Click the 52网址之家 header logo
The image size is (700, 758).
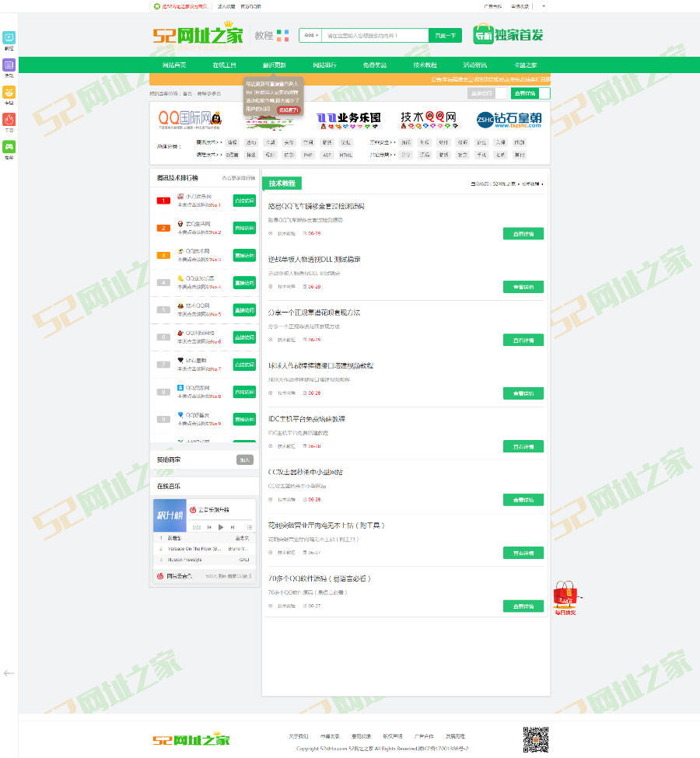tap(198, 34)
